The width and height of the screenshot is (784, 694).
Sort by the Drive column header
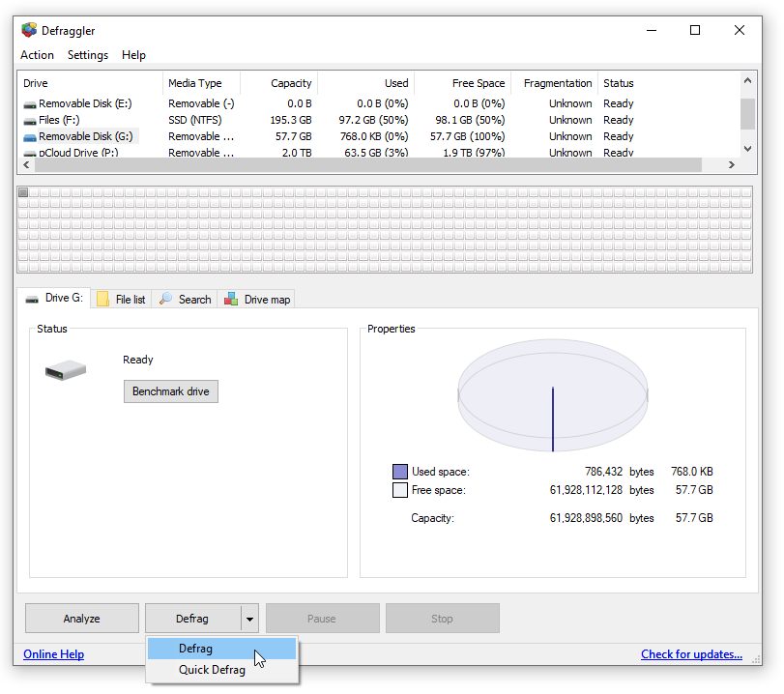(x=91, y=83)
